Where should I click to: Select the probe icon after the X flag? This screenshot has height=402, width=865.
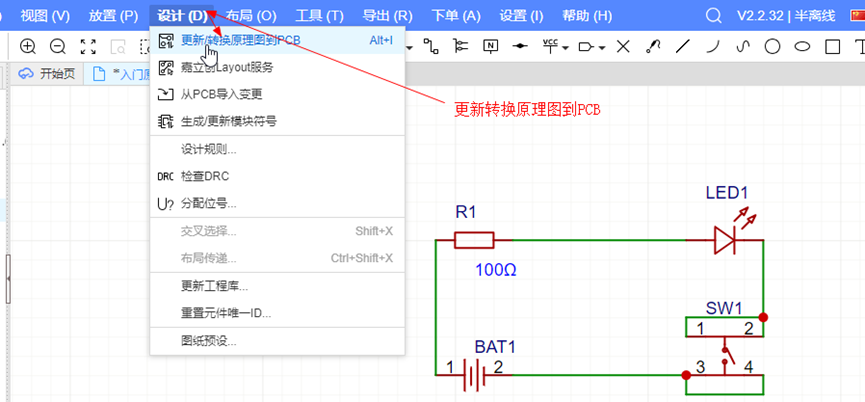653,47
